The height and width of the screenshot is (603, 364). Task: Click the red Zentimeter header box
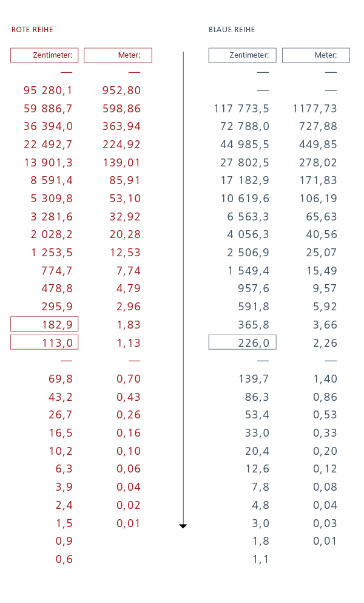click(x=44, y=55)
